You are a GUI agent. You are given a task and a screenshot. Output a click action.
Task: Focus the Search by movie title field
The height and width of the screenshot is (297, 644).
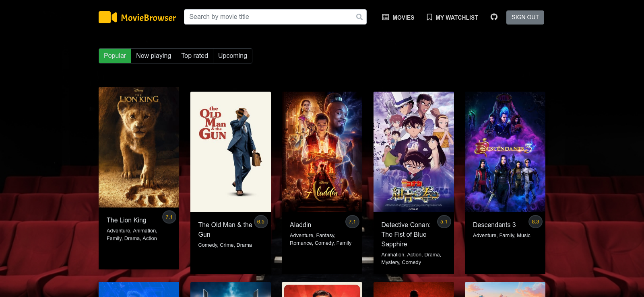[275, 17]
